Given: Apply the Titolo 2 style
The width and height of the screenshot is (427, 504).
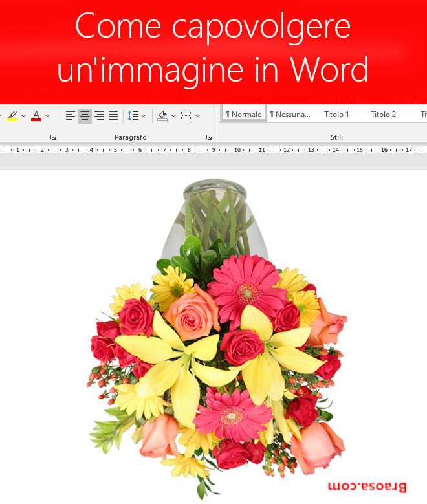Looking at the screenshot, I should (x=383, y=115).
